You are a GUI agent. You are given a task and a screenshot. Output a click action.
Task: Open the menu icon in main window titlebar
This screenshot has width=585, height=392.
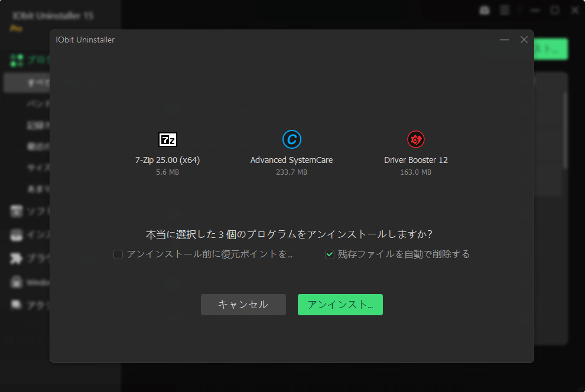pos(505,10)
